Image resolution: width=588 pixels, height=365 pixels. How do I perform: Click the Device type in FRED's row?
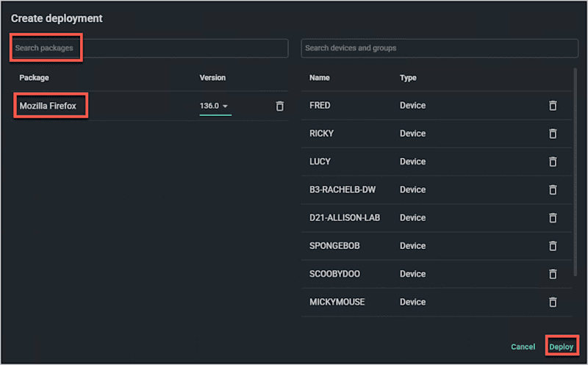[x=412, y=105]
